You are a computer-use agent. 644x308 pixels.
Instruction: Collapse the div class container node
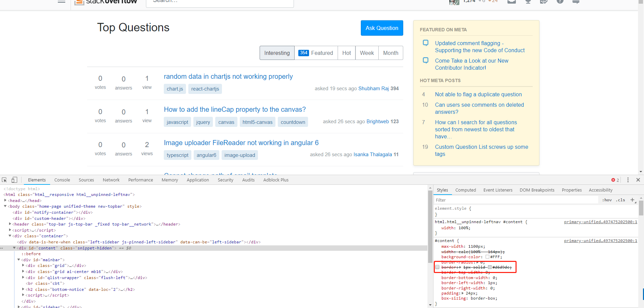click(x=10, y=236)
